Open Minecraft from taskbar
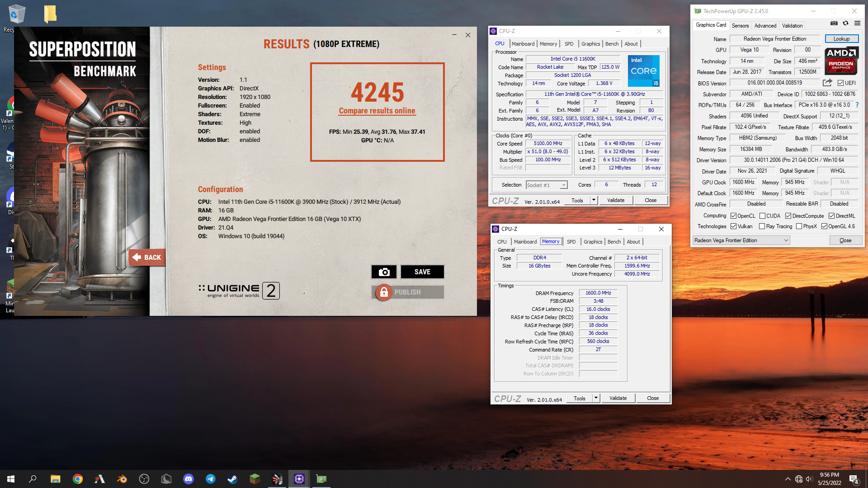Screen dimensions: 868x488 click(x=255, y=479)
